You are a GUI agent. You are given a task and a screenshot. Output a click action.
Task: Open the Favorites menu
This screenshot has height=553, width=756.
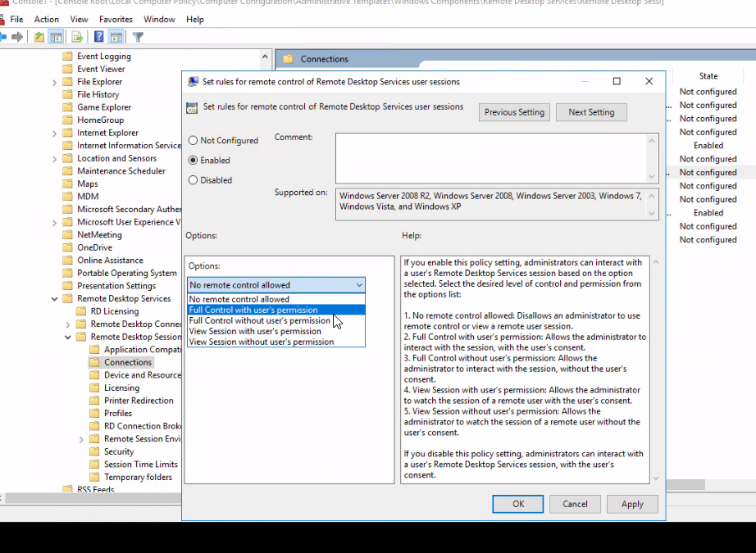[x=116, y=20]
